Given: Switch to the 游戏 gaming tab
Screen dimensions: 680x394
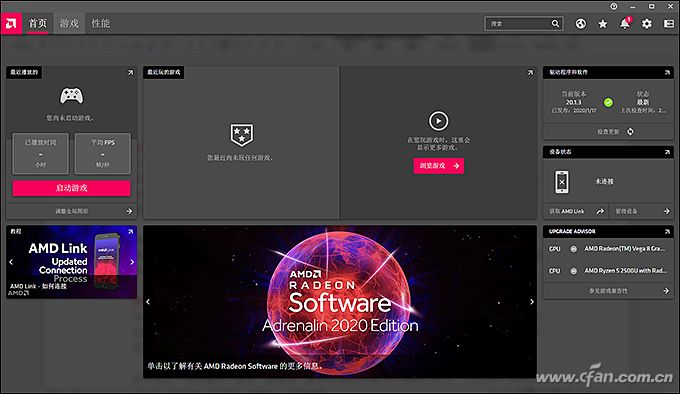Looking at the screenshot, I should click(x=69, y=23).
